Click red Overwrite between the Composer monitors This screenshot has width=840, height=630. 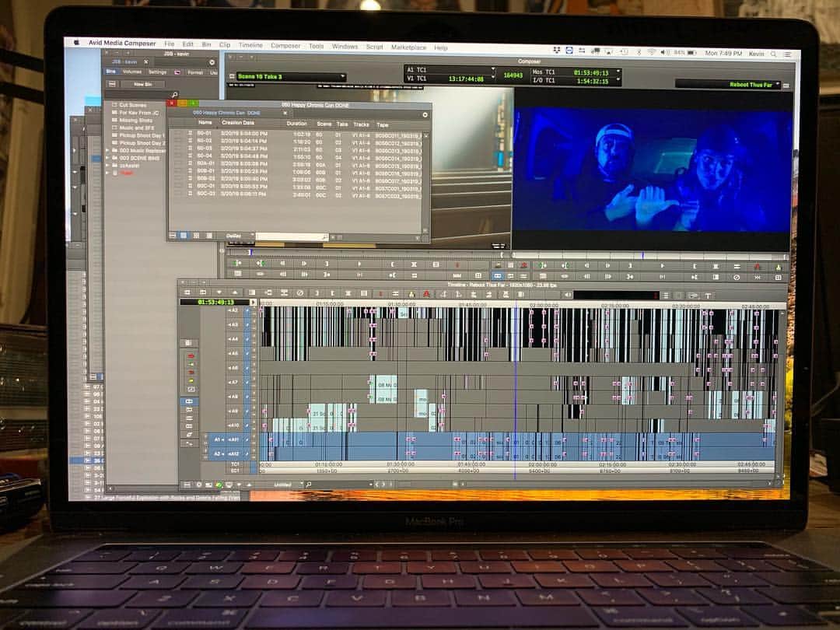click(x=523, y=266)
